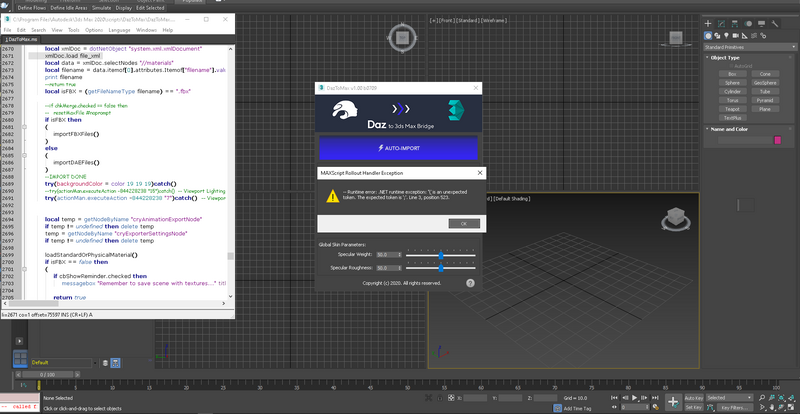Image resolution: width=800 pixels, height=414 pixels.
Task: Click the Play Animation button
Action: [635, 397]
